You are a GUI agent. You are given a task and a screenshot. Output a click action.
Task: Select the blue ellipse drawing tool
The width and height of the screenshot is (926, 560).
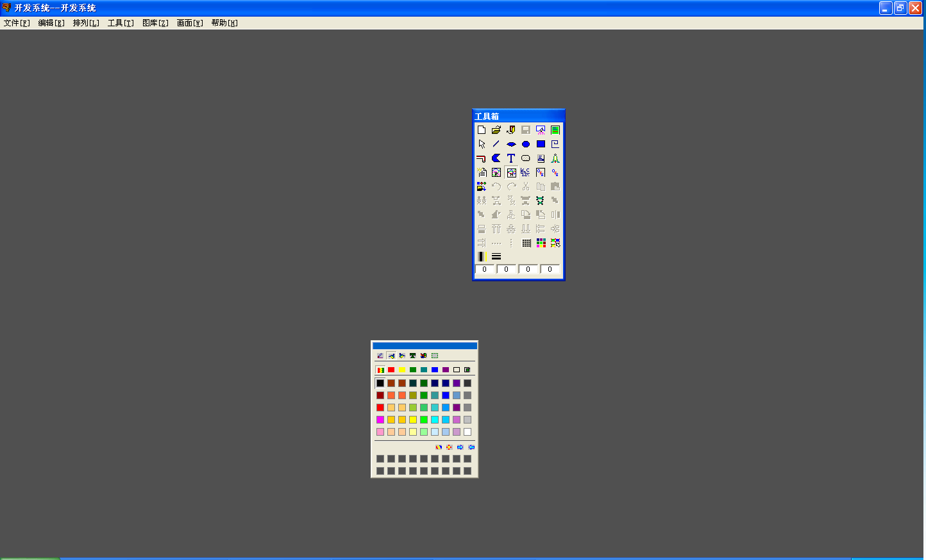coord(526,144)
